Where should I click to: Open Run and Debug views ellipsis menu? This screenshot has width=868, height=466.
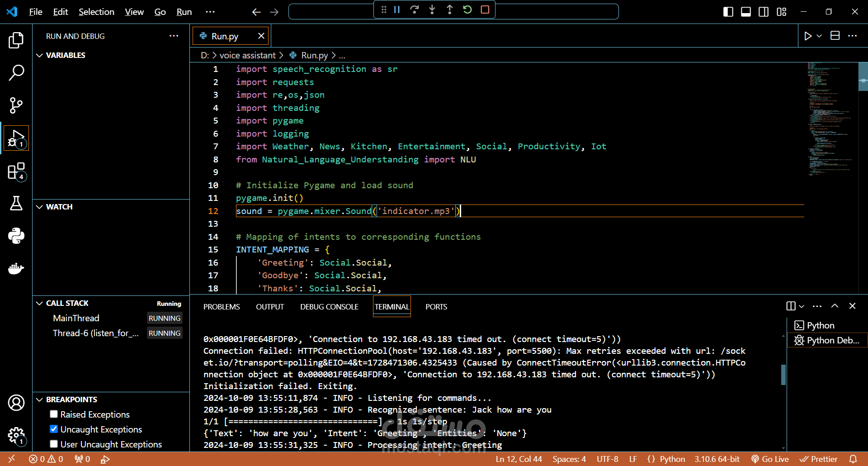[x=174, y=36]
